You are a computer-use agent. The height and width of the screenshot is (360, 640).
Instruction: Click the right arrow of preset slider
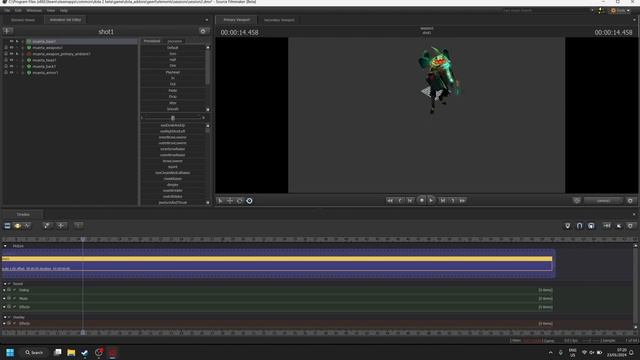click(203, 118)
